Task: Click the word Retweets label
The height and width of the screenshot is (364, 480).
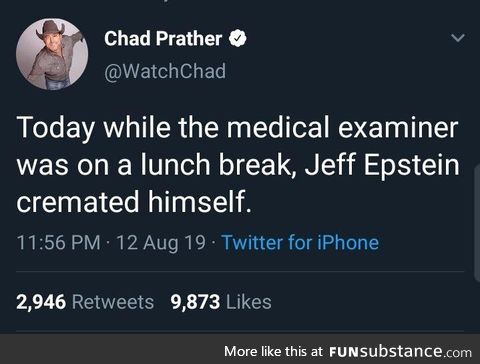Action: (113, 302)
